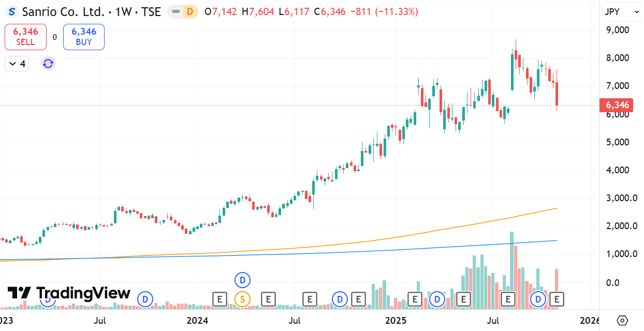
Task: Click the earliest 'E' earnings marker on the timeline
Action: (x=220, y=298)
